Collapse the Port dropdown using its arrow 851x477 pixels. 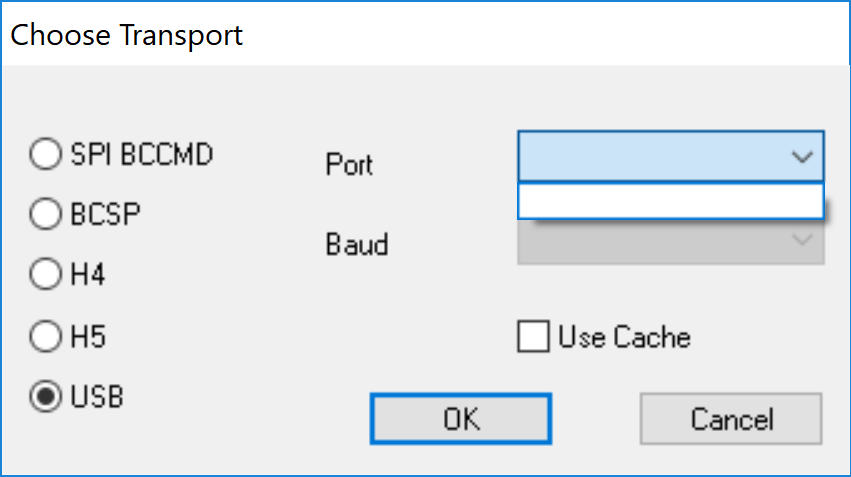click(x=801, y=157)
